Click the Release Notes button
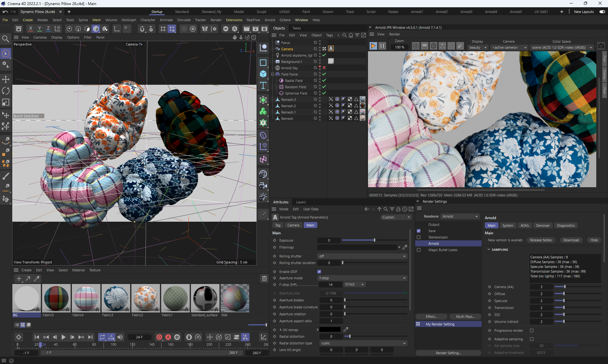Viewport: 608px width, 364px height. (541, 240)
